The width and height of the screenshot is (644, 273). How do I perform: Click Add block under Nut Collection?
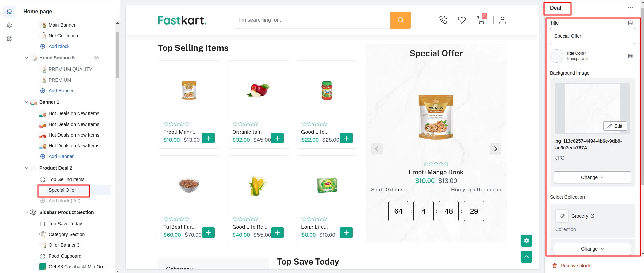(x=59, y=46)
